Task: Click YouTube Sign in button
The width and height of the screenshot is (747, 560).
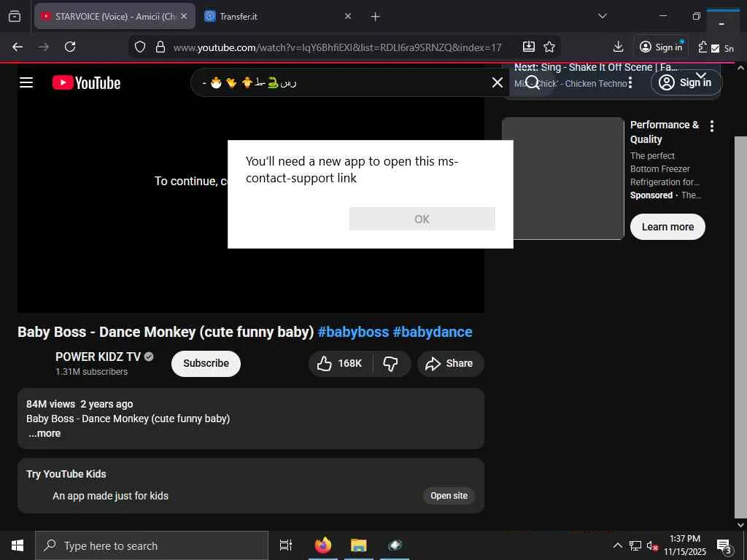Action: (x=686, y=83)
